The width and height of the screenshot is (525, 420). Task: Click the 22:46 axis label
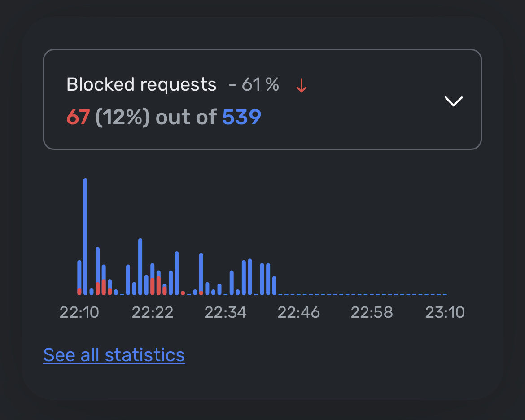coord(299,312)
